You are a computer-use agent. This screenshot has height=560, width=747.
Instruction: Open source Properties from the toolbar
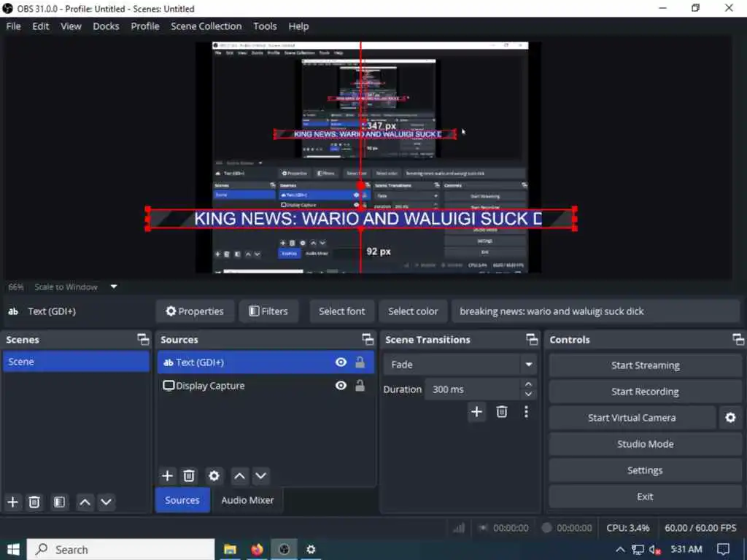pyautogui.click(x=195, y=311)
